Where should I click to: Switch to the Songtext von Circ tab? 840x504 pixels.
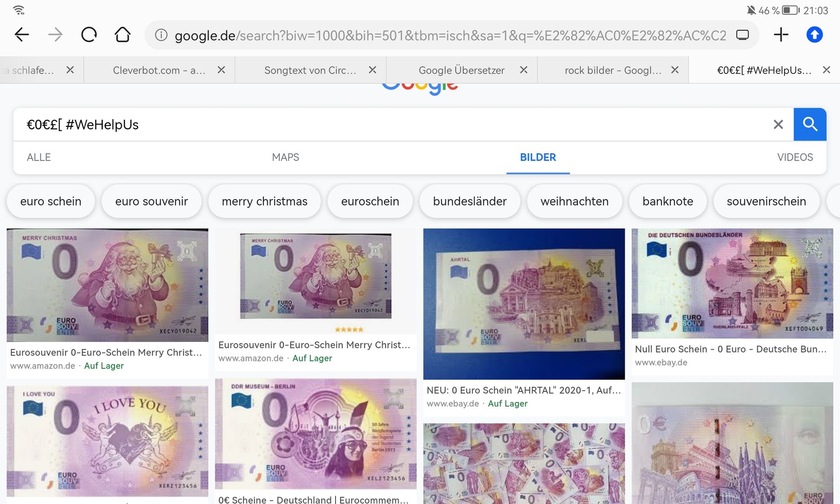coord(310,70)
